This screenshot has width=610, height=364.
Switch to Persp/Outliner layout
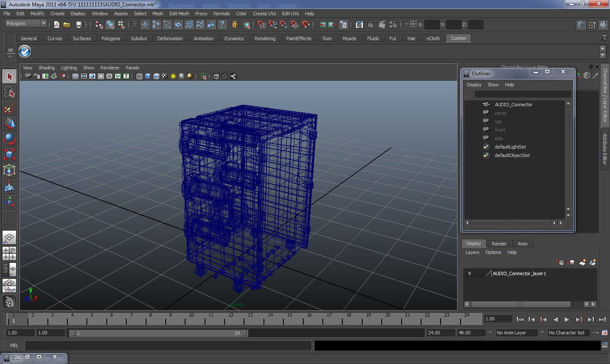(x=9, y=269)
